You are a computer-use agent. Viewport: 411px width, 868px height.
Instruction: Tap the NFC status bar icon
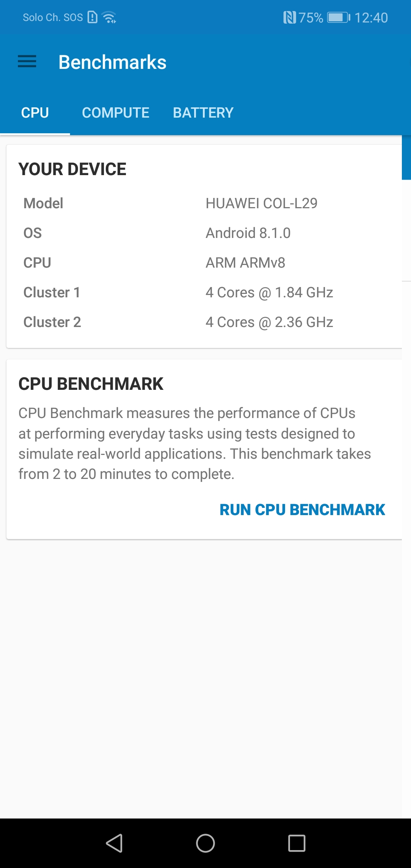(x=289, y=18)
